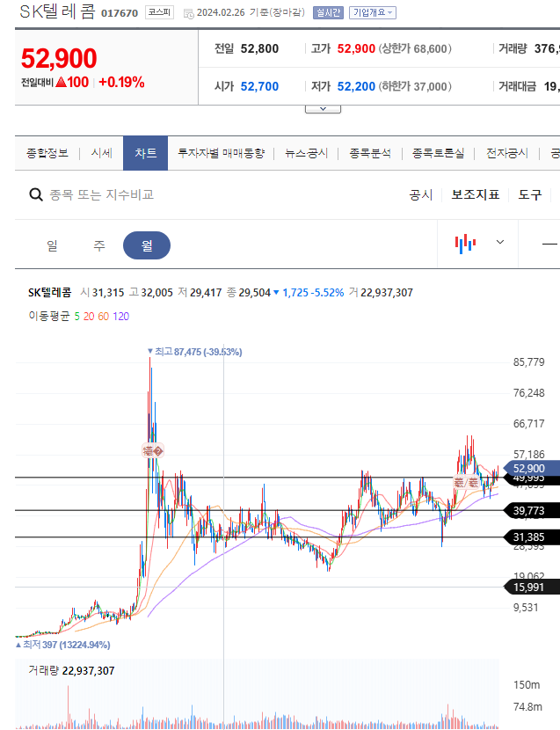Image resolution: width=560 pixels, height=730 pixels.
Task: Focus the 종목 또는 지수비교 search field
Action: [101, 194]
